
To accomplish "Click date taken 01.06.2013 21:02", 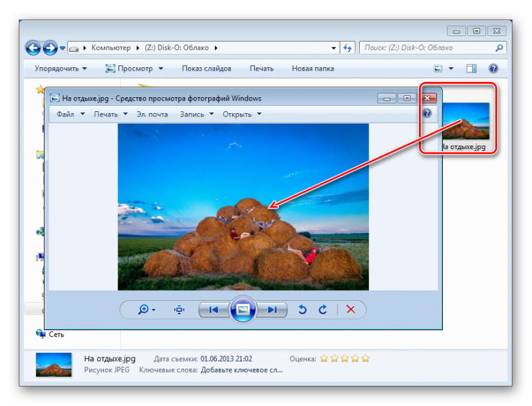I will click(x=226, y=359).
